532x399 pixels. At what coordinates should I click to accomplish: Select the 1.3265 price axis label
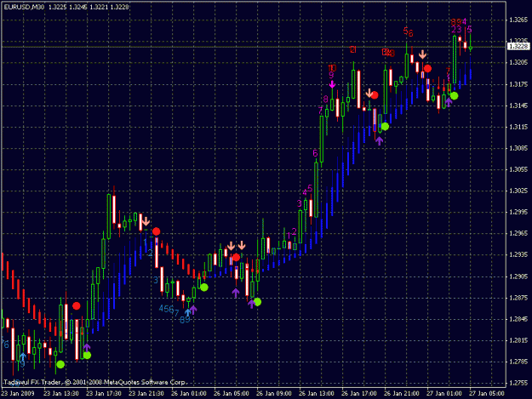(x=518, y=20)
